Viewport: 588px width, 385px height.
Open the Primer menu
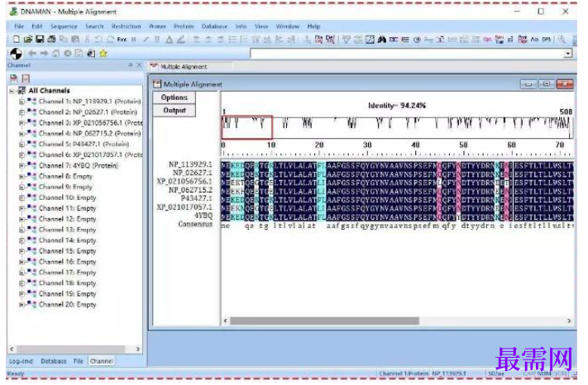coord(157,26)
